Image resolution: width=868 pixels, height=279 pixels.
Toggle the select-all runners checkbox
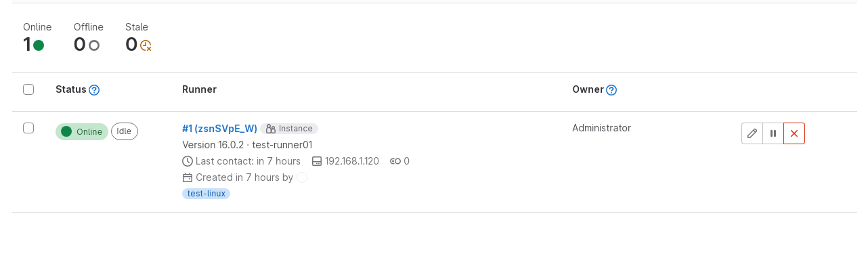click(x=28, y=89)
